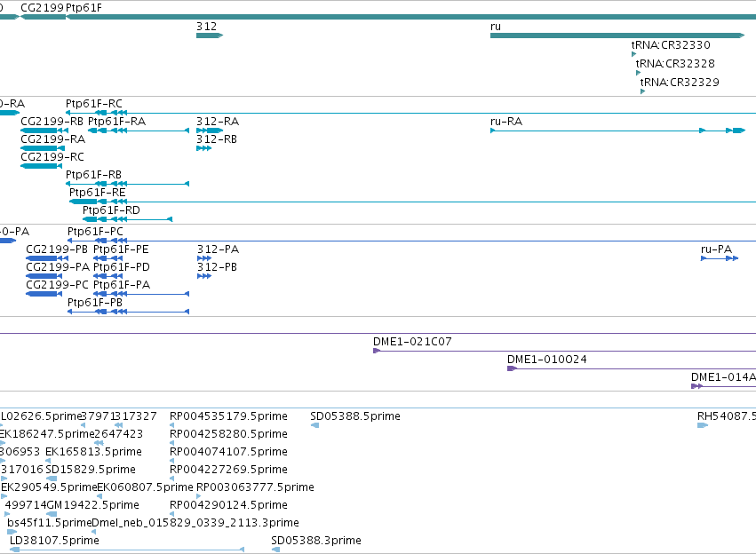Click the SD05388.3prime EST label

point(316,541)
